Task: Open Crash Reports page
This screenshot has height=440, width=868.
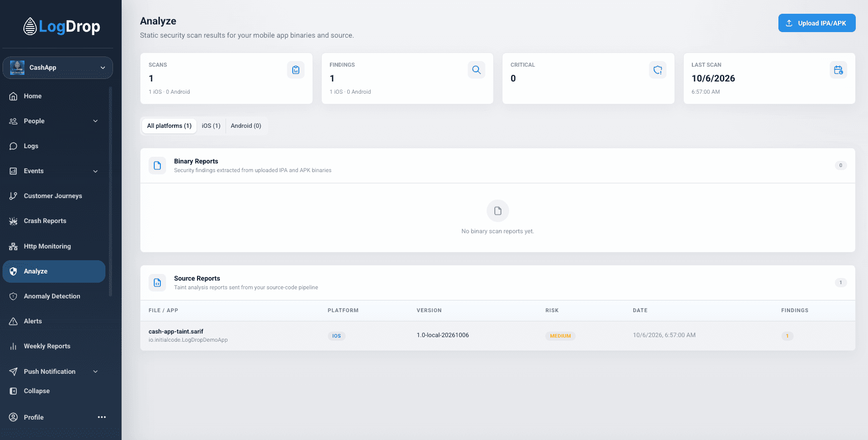Action: tap(53, 221)
